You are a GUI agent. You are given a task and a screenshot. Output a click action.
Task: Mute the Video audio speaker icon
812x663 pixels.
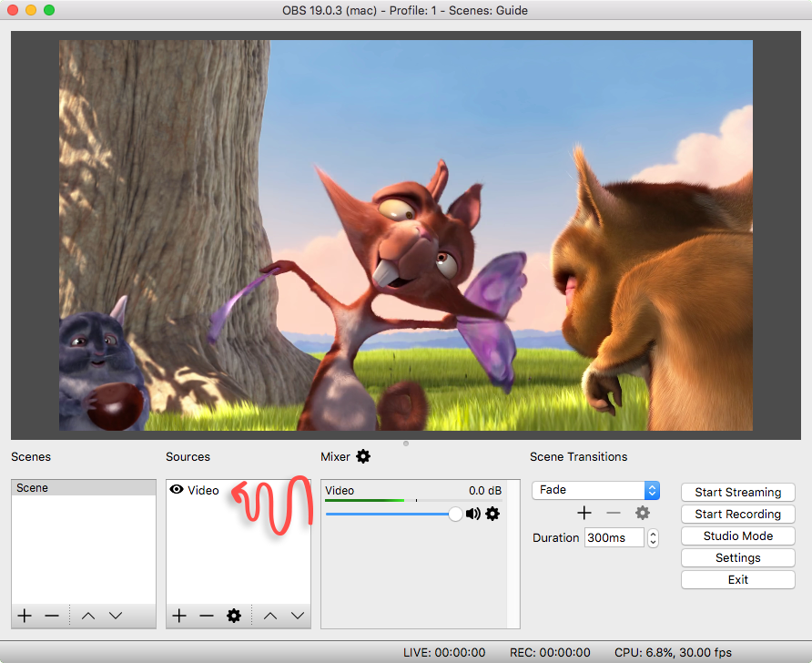(472, 514)
